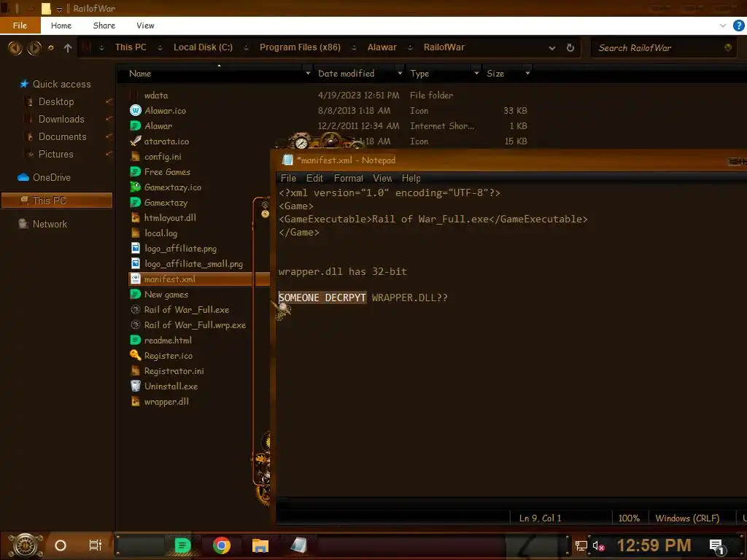Viewport: 747px width, 560px height.
Task: Open Notepad Format menu
Action: [x=348, y=178]
